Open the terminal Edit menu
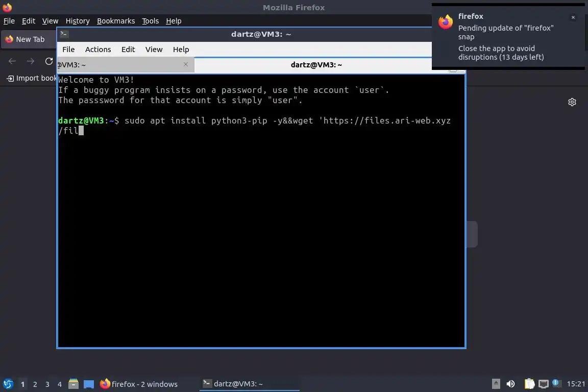588x392 pixels. (x=128, y=50)
